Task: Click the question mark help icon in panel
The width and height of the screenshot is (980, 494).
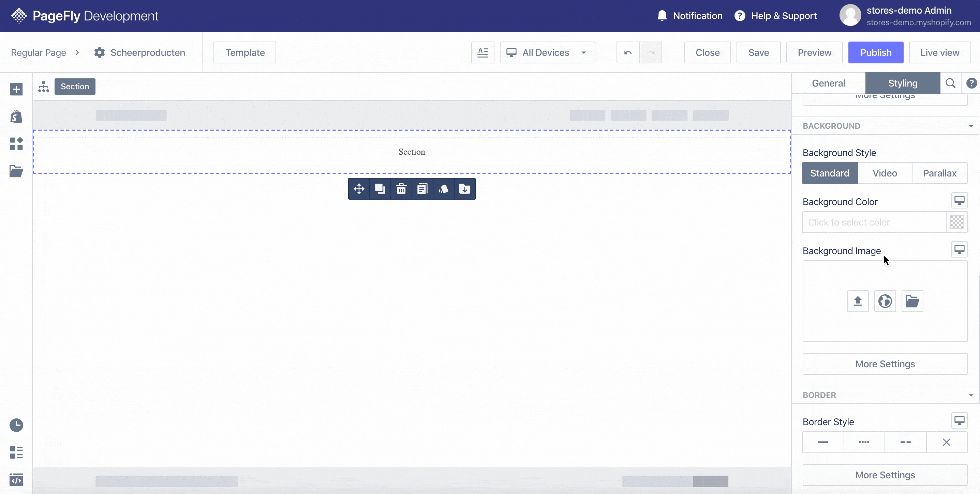Action: click(x=971, y=83)
